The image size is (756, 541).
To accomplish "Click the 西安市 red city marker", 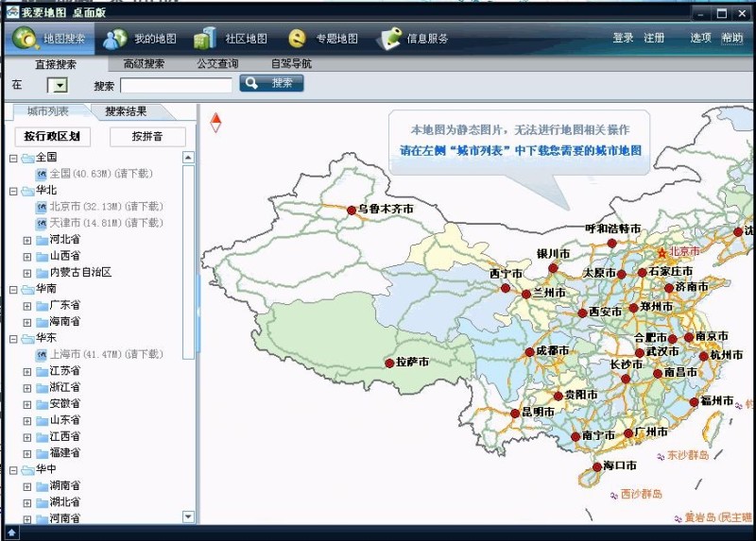I will [582, 313].
